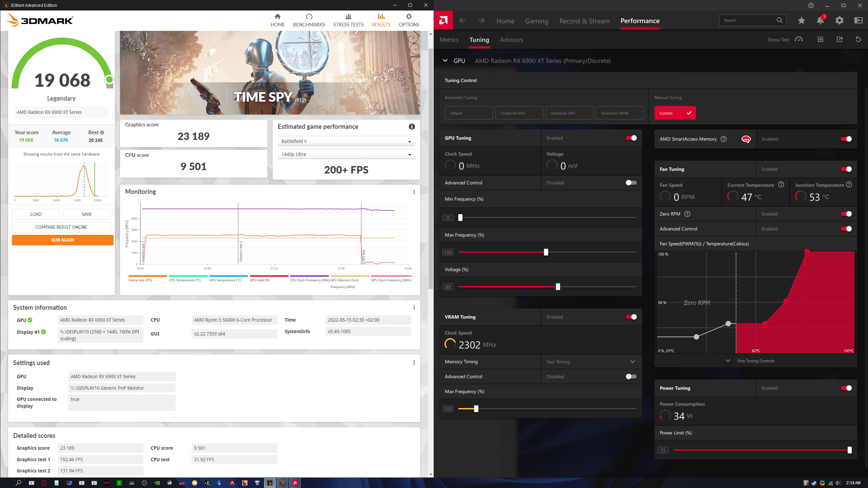Open the System information three-dot menu
This screenshot has height=488, width=868.
pos(414,307)
